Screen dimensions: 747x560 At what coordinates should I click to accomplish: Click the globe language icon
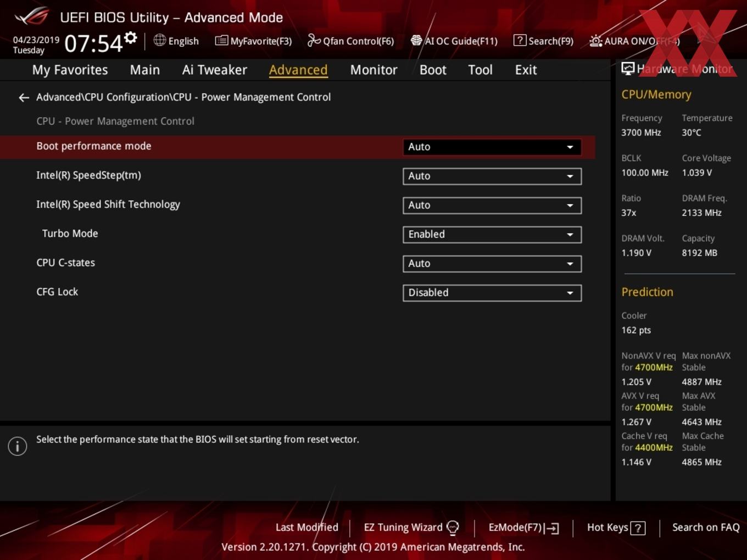[x=159, y=40]
